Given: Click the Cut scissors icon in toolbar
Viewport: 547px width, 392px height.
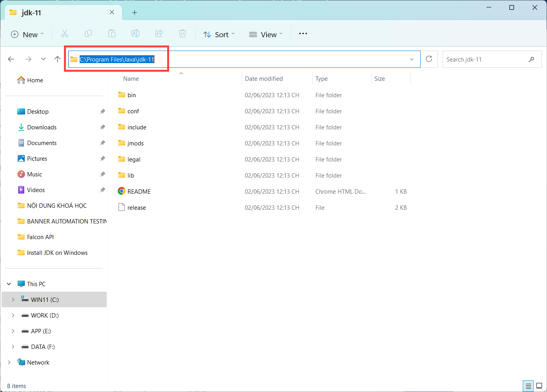Looking at the screenshot, I should click(x=65, y=34).
